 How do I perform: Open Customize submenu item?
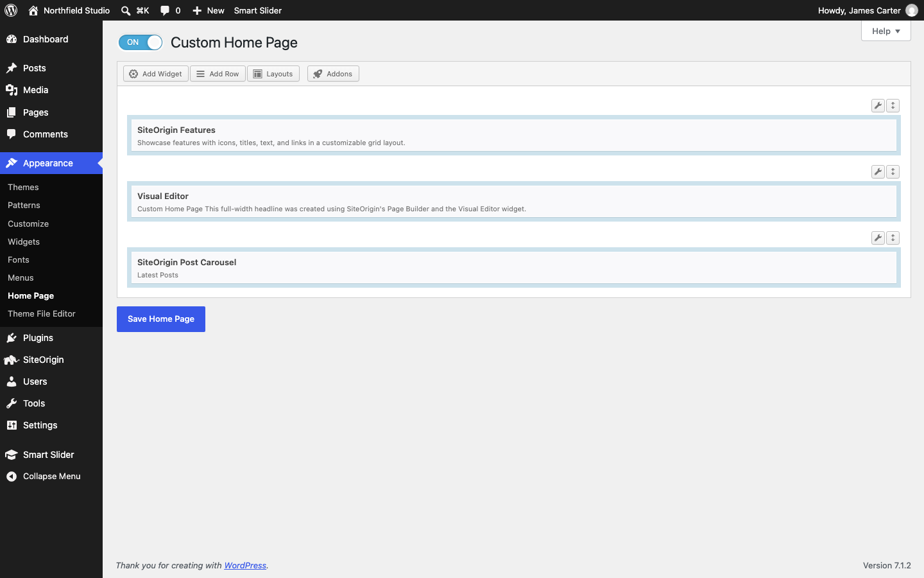(x=28, y=223)
